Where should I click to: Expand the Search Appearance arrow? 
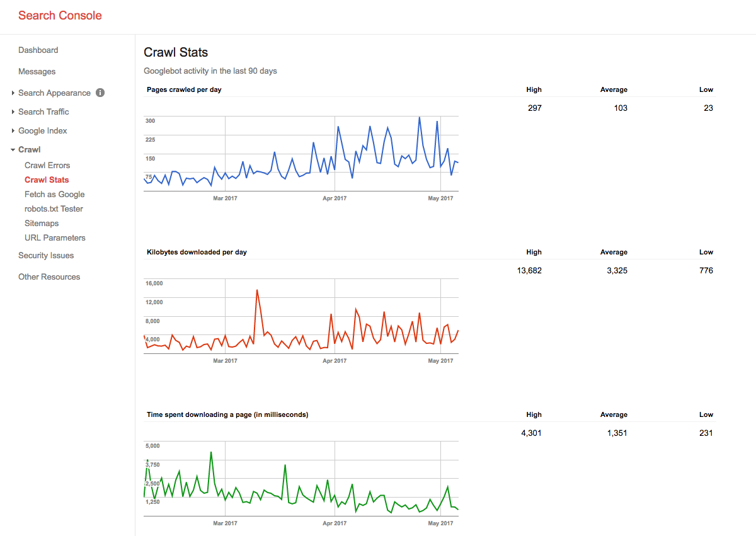point(13,93)
